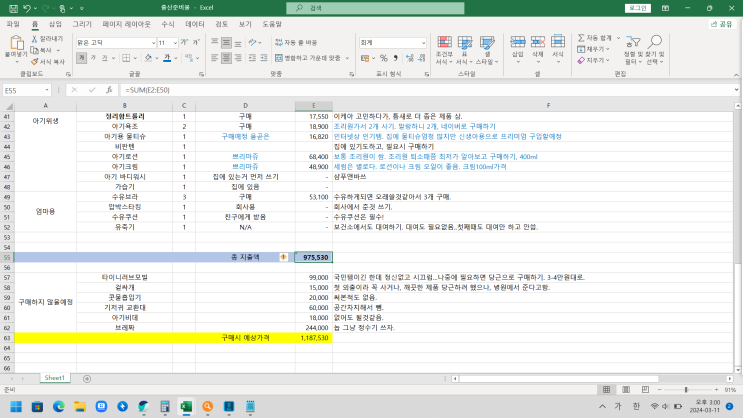Open the Insert (삽입) ribbon tab

[x=55, y=23]
